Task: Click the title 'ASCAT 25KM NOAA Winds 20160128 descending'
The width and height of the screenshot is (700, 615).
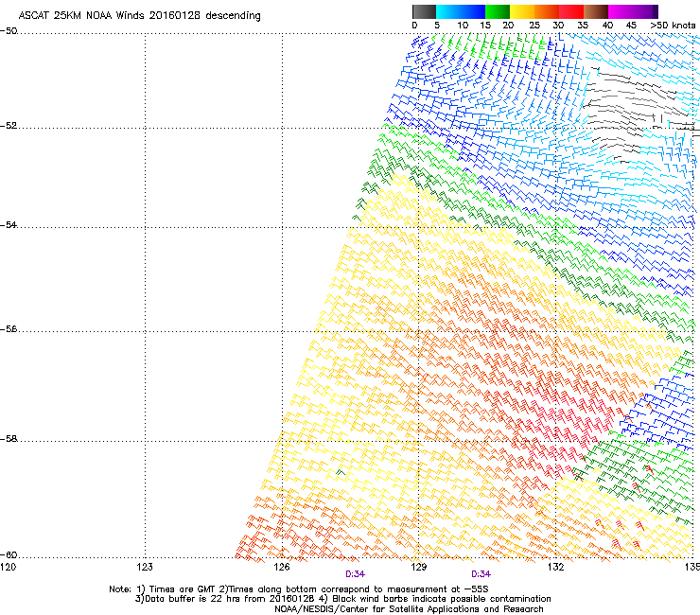Action: [x=139, y=16]
